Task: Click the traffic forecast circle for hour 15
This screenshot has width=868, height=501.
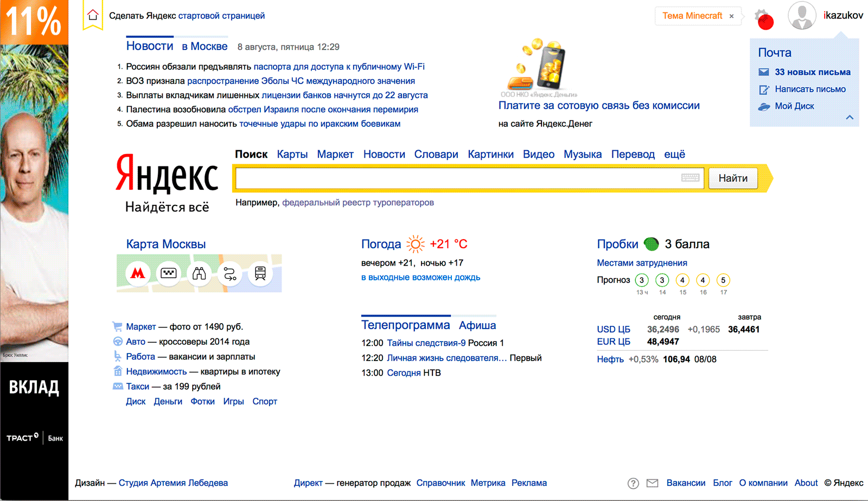Action: coord(682,280)
